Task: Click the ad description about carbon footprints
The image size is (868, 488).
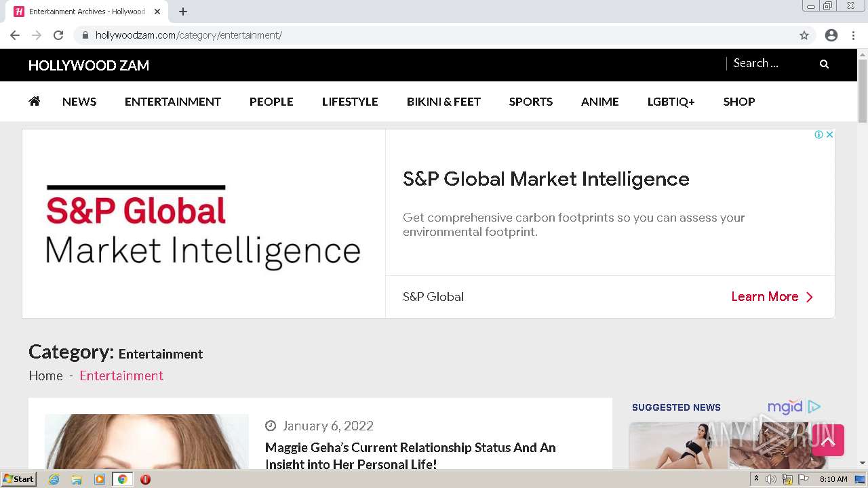Action: point(574,224)
